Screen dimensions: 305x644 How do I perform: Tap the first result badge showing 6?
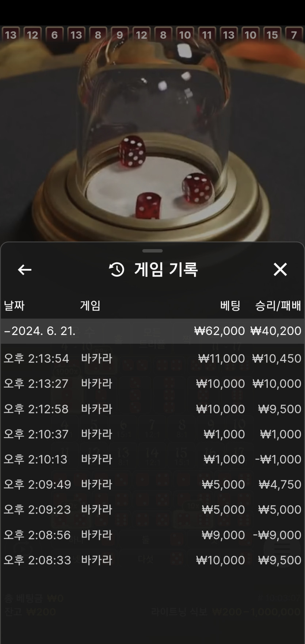point(54,35)
